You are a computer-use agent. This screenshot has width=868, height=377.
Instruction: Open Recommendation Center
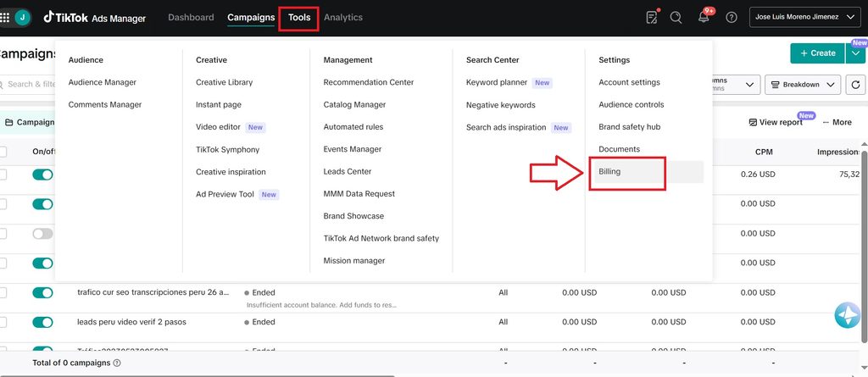point(369,82)
